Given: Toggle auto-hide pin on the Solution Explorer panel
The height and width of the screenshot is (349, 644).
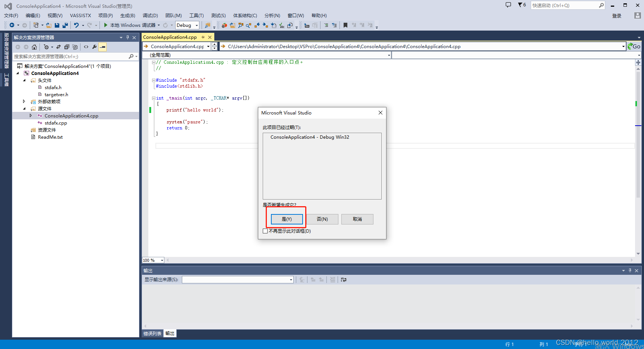Looking at the screenshot, I should [x=127, y=38].
